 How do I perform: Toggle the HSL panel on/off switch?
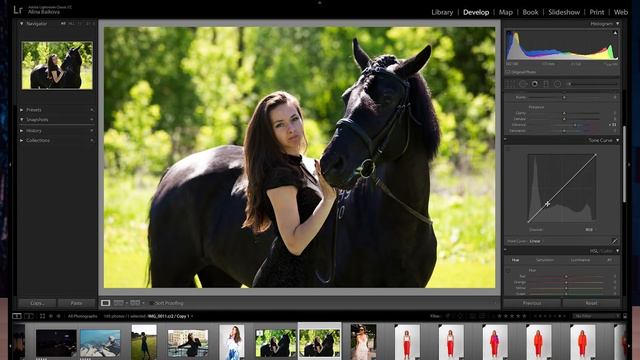[506, 250]
